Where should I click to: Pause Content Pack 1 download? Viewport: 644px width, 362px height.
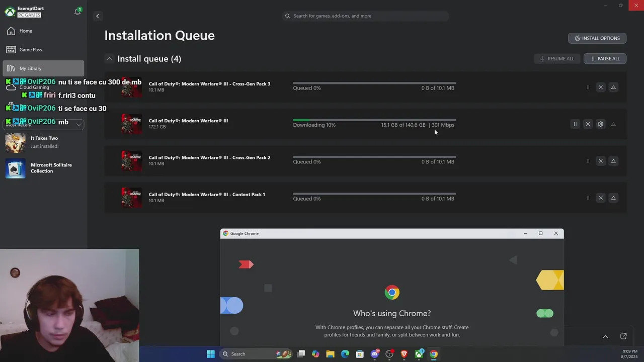588,198
